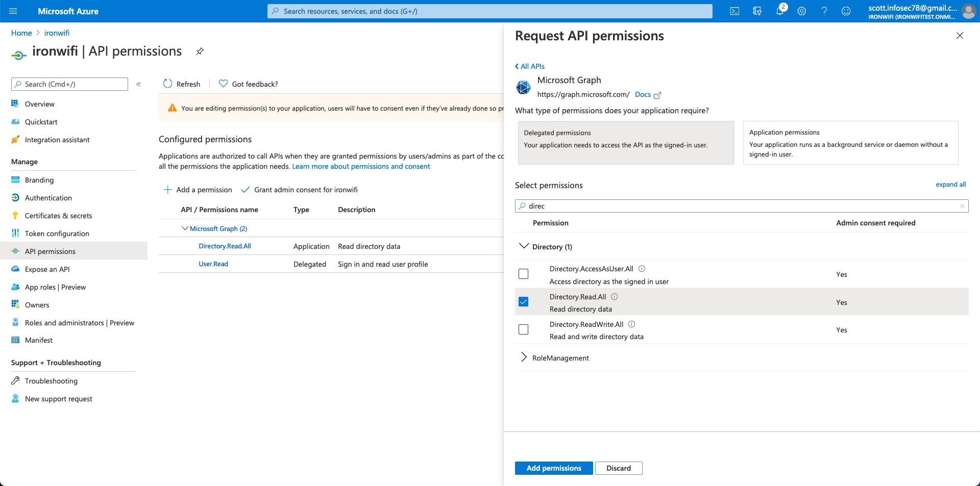This screenshot has height=486, width=980.
Task: Open the feedback smiley icon
Action: (x=846, y=11)
